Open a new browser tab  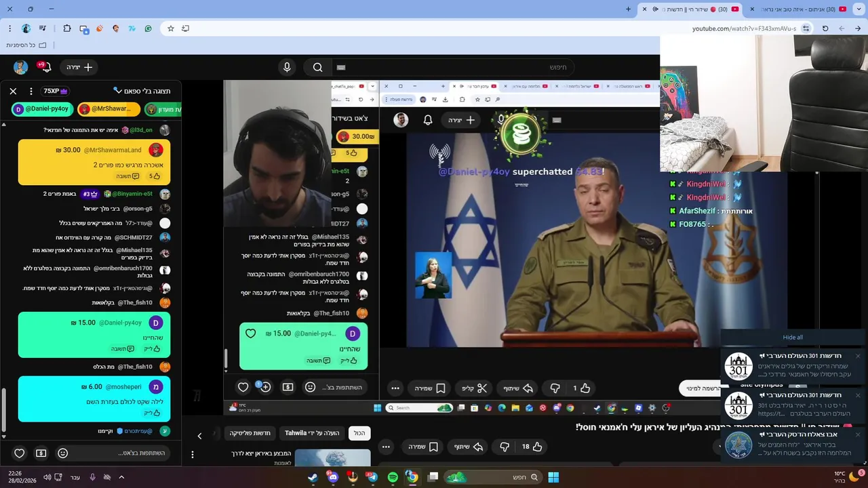[x=628, y=9]
